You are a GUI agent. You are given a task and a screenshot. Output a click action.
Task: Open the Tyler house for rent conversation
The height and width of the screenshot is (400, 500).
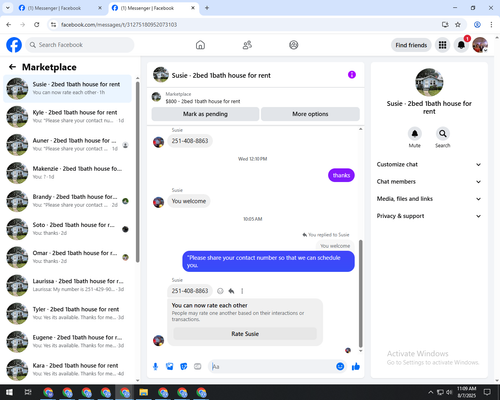click(67, 313)
